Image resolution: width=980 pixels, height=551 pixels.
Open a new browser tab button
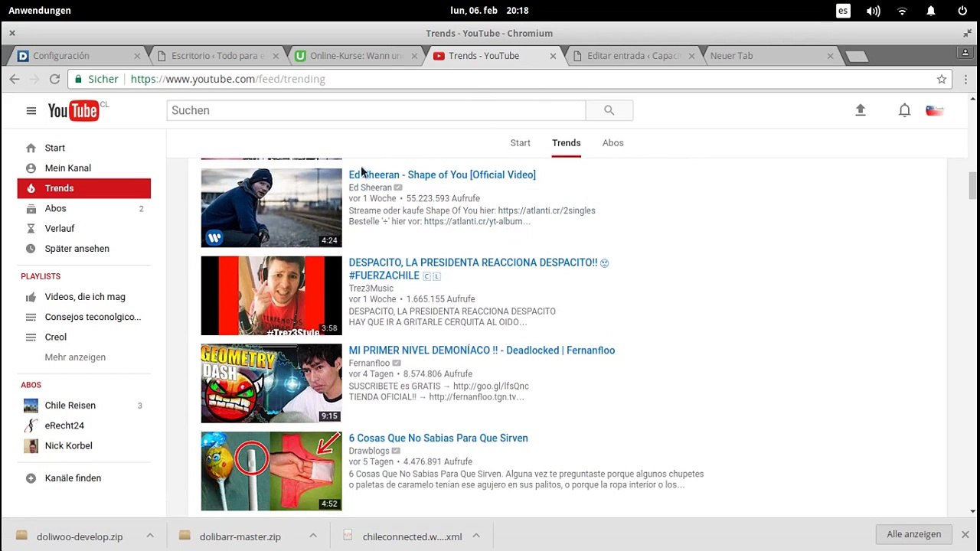pyautogui.click(x=857, y=57)
